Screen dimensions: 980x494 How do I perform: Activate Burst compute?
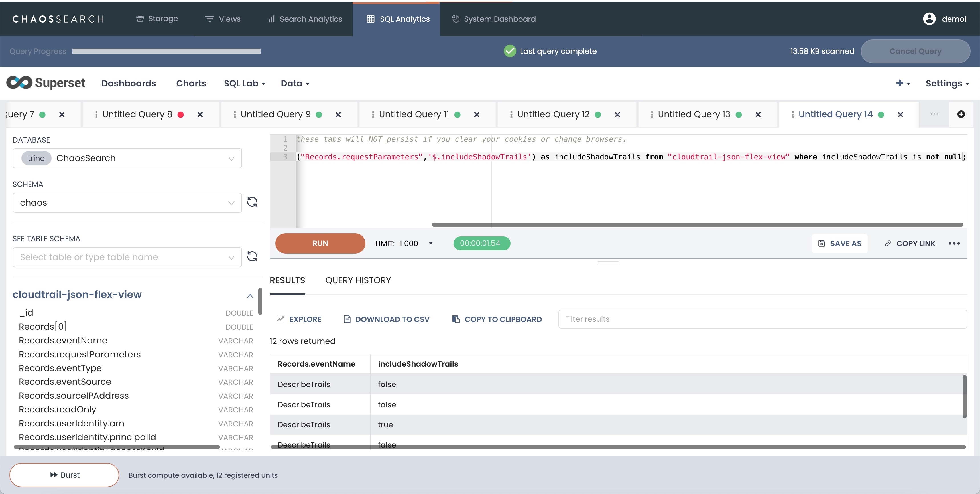[x=64, y=475]
